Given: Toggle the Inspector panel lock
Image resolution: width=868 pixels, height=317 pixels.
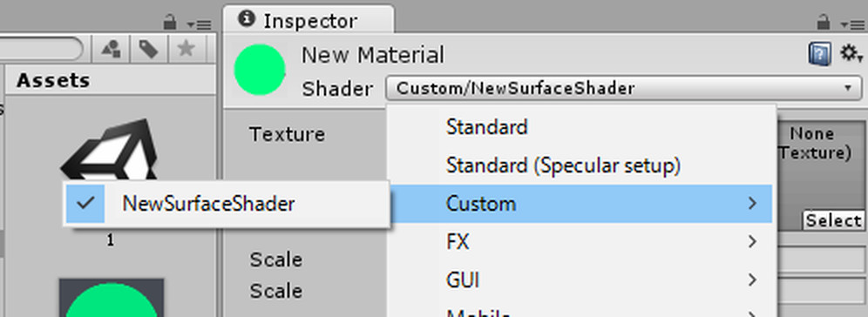Looking at the screenshot, I should point(824,22).
